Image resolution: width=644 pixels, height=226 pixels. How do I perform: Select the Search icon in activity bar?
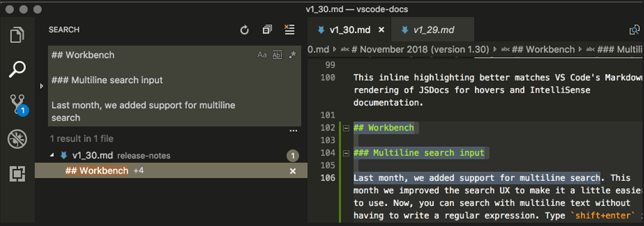click(18, 69)
